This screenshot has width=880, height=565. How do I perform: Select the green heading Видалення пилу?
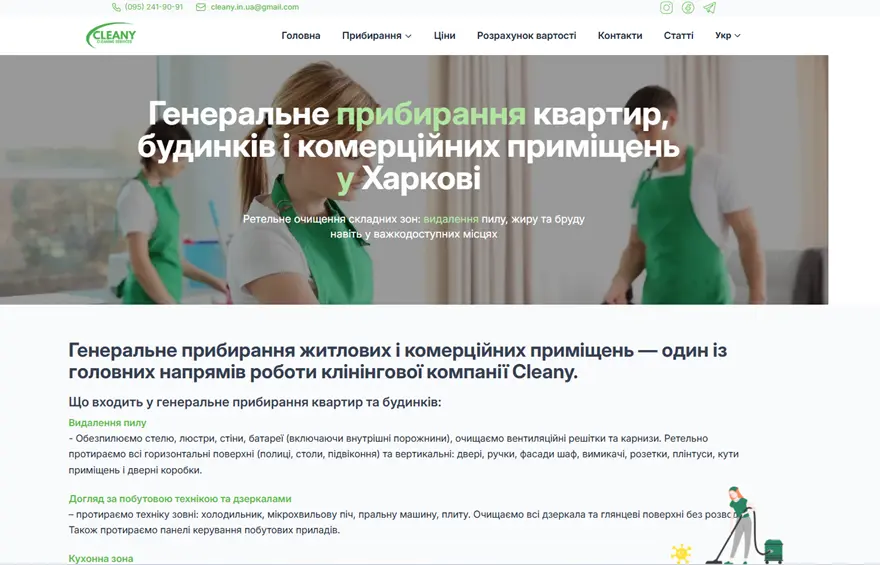pyautogui.click(x=107, y=423)
